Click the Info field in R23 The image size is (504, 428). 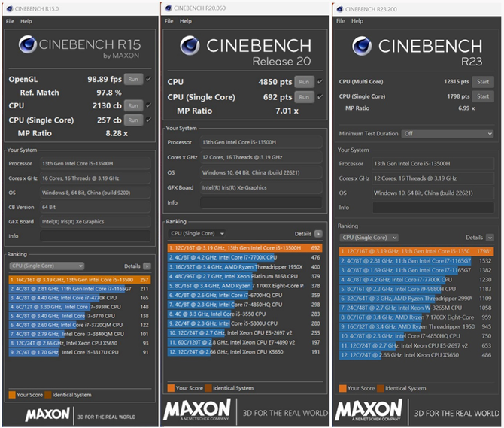(x=433, y=208)
